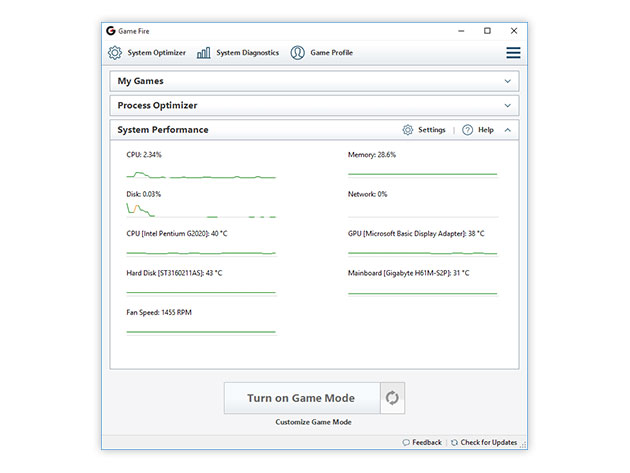Click the refresh arrows button beside Game Mode
Image resolution: width=630 pixels, height=473 pixels.
click(392, 398)
